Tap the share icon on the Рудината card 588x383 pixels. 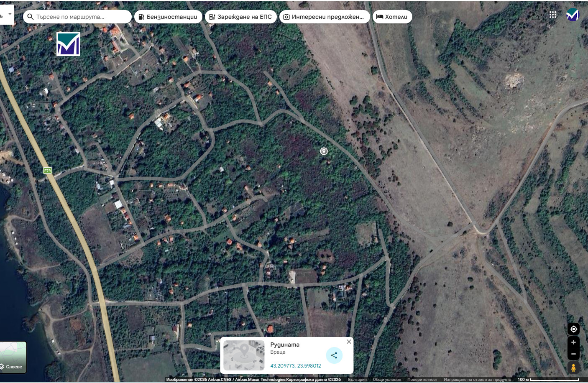point(334,355)
